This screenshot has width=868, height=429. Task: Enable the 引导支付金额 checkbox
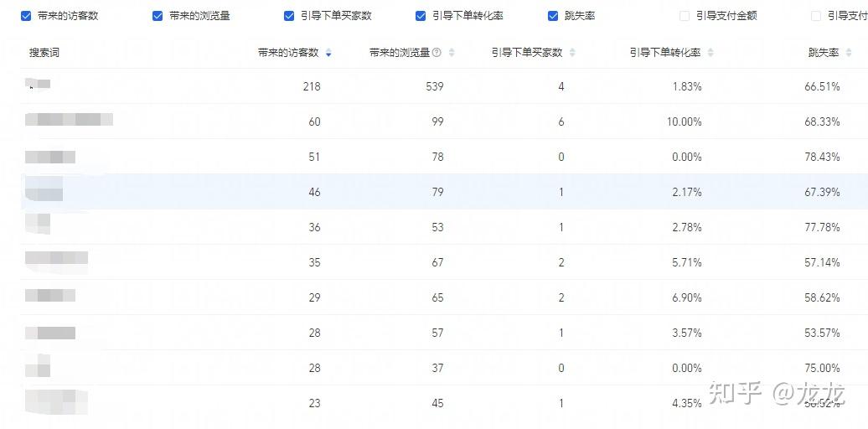click(685, 16)
